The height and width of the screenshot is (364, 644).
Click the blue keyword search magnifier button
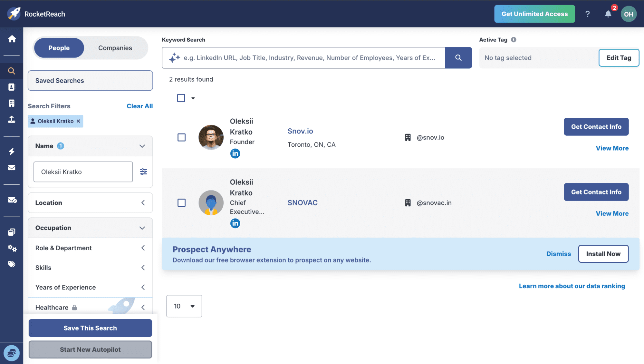click(x=458, y=58)
